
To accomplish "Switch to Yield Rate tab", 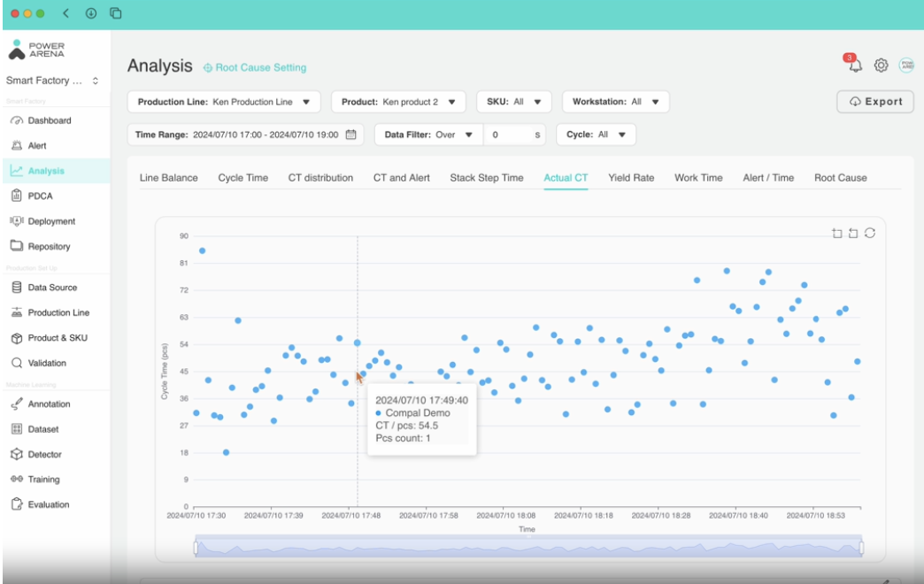I will [631, 178].
